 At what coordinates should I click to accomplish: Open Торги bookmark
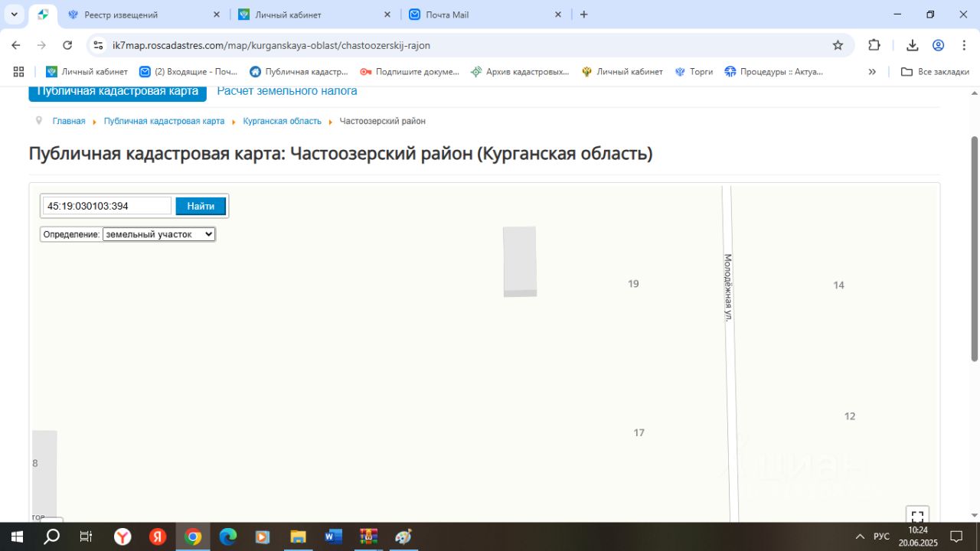(x=694, y=71)
